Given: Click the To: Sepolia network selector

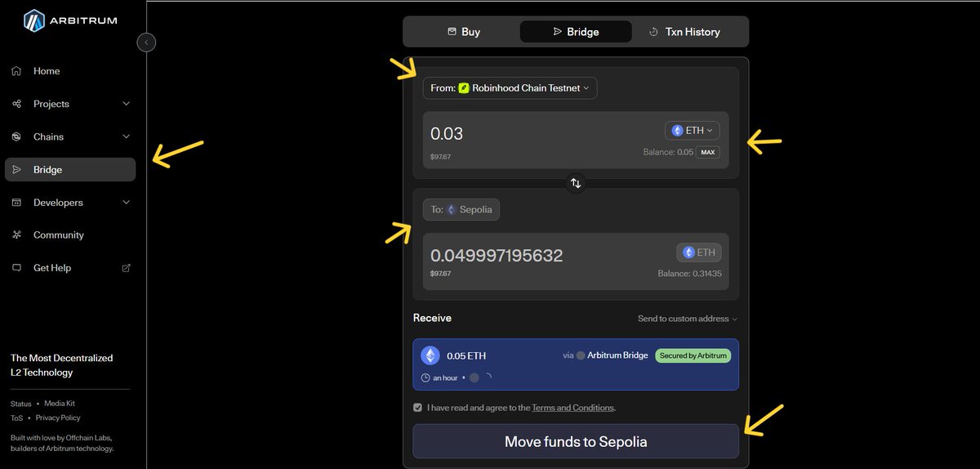Looking at the screenshot, I should [461, 209].
